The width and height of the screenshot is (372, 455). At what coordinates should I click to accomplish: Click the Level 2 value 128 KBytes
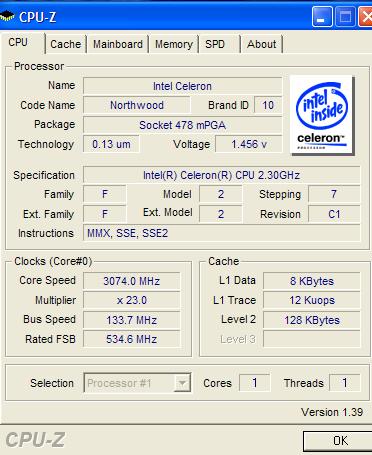tap(312, 320)
